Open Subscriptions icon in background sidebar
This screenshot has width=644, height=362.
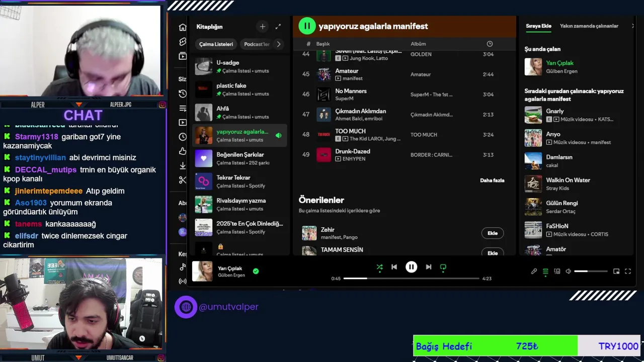point(183,56)
